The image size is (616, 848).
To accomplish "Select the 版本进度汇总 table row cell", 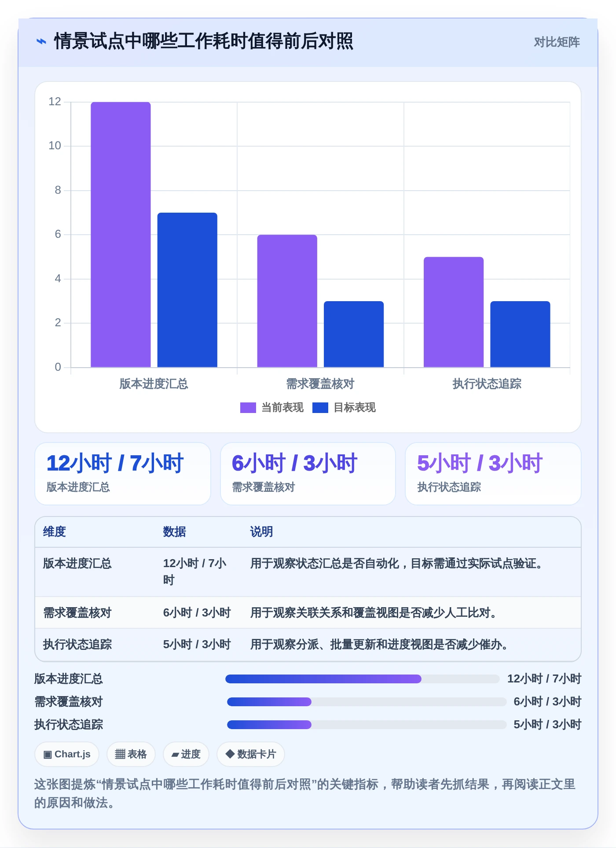I will click(x=77, y=564).
